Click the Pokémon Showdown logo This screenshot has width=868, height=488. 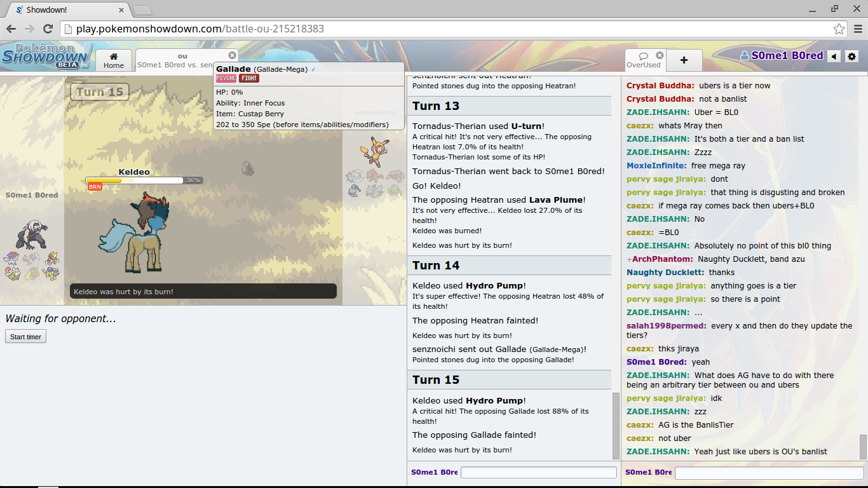coord(47,56)
